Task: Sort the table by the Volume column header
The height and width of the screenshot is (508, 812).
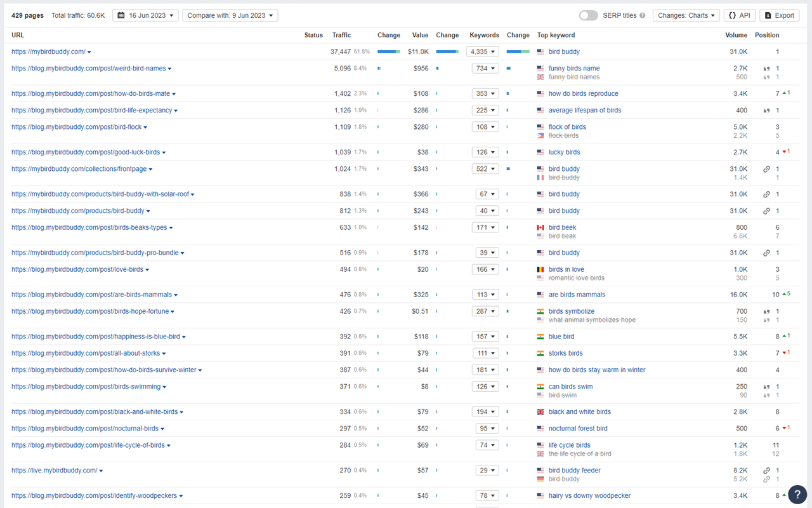Action: point(736,35)
